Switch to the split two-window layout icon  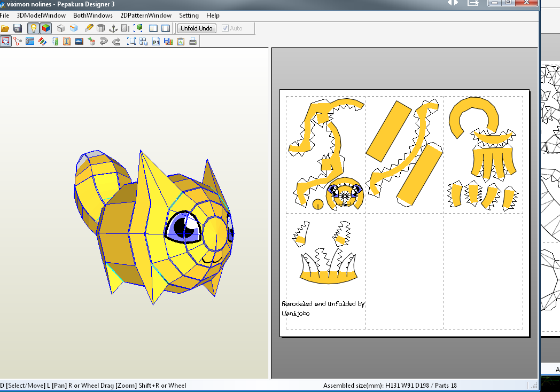coord(153,28)
